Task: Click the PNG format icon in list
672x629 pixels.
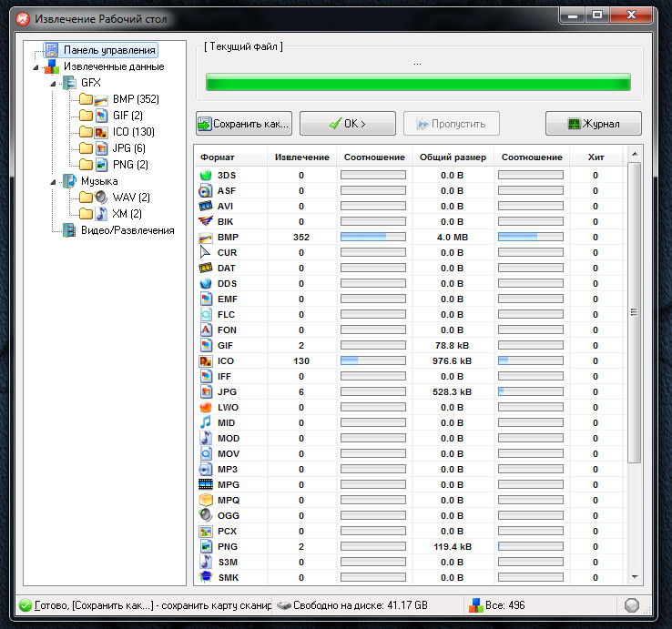Action: pos(206,546)
